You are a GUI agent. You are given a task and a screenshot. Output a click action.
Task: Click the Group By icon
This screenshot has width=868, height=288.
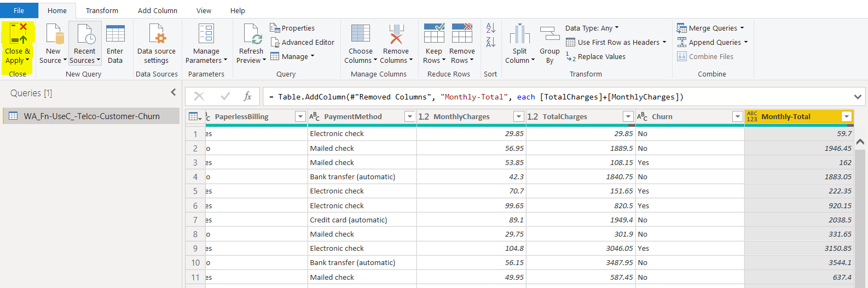(549, 34)
